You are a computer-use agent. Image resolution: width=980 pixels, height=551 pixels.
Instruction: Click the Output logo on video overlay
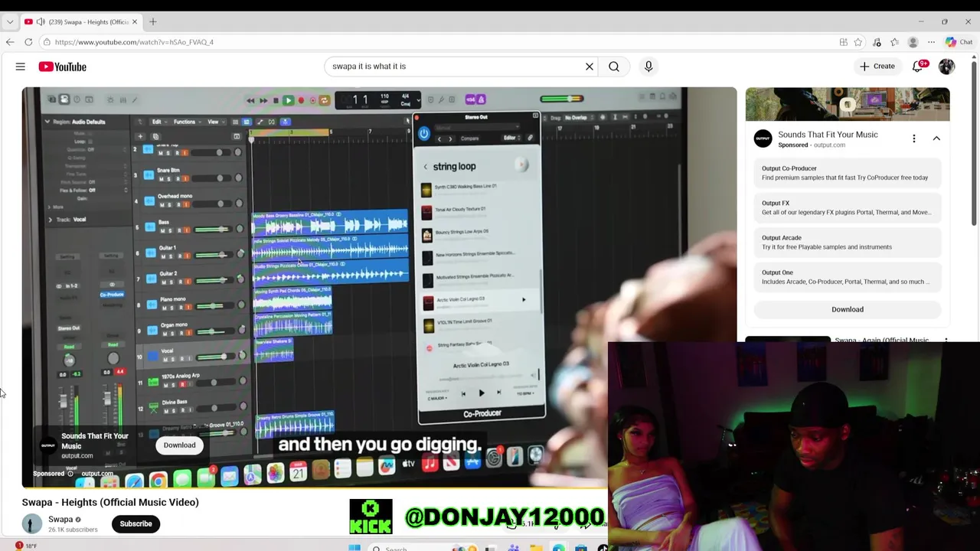point(48,445)
